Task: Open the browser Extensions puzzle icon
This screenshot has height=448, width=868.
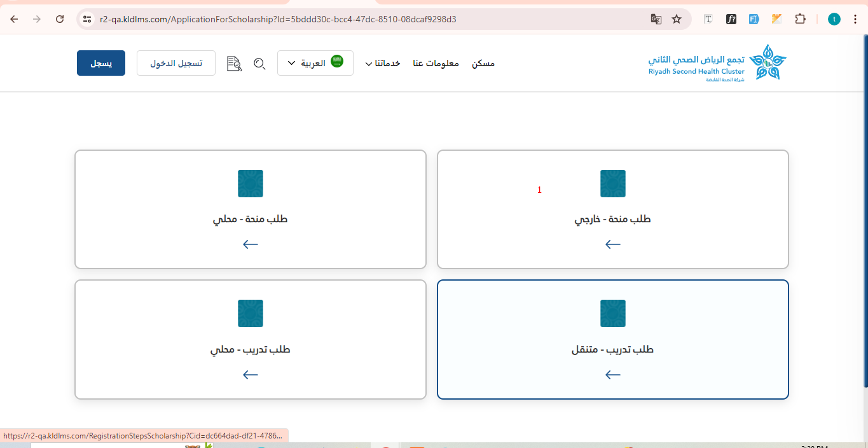Action: (x=800, y=19)
